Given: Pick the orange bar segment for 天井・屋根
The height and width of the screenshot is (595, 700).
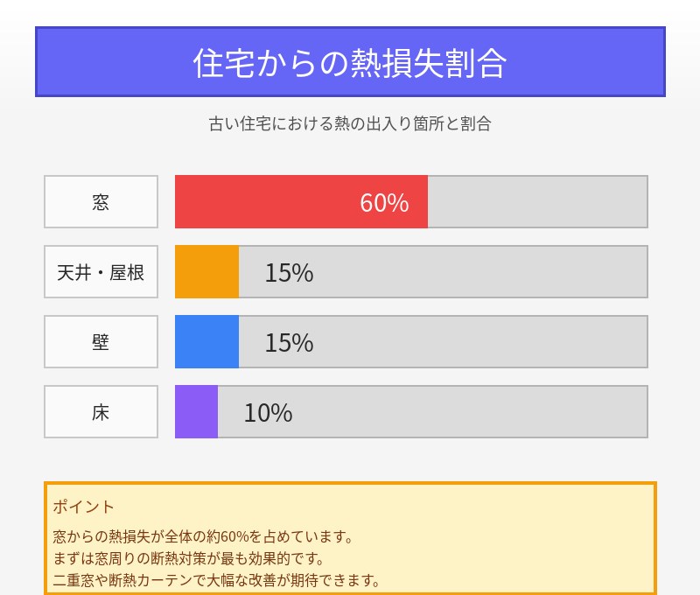Looking at the screenshot, I should [206, 272].
